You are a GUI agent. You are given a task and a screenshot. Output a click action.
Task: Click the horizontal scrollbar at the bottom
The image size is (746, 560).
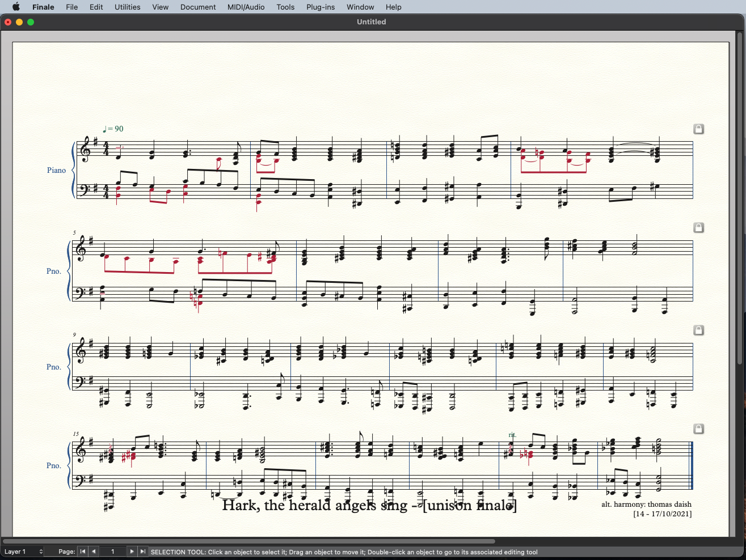(x=250, y=541)
